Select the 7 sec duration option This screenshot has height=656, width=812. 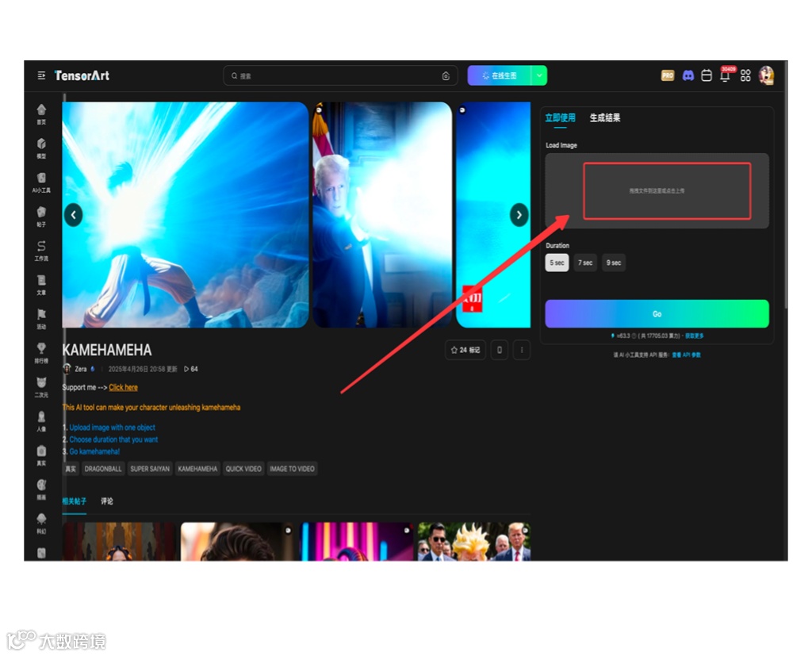click(x=585, y=263)
